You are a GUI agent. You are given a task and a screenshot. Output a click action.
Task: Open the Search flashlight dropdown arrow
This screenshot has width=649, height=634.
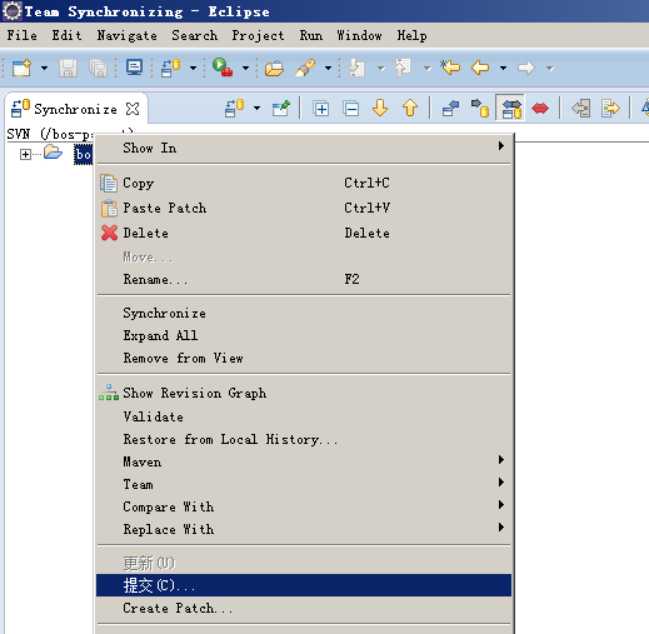[x=328, y=67]
